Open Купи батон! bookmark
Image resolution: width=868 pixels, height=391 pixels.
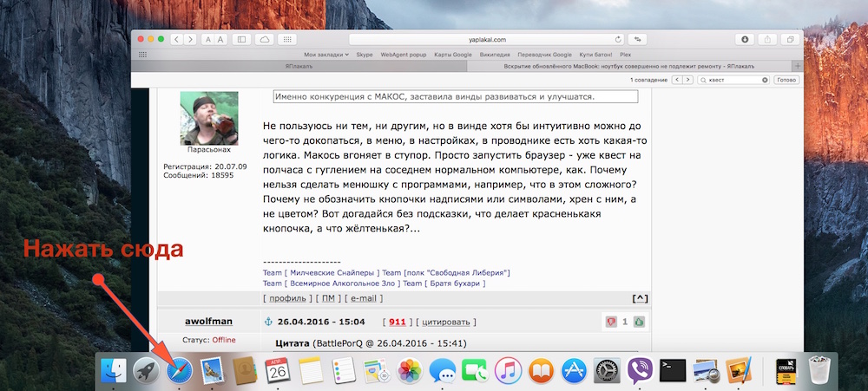click(x=595, y=55)
